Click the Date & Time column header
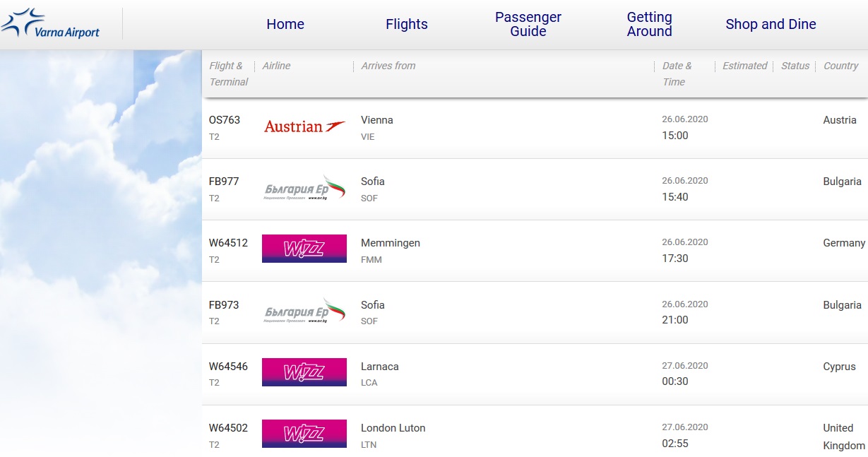This screenshot has height=457, width=868. (677, 73)
